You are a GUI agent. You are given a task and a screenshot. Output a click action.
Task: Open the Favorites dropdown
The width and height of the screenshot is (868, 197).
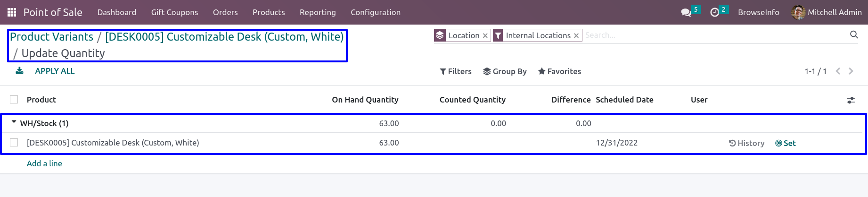point(559,71)
